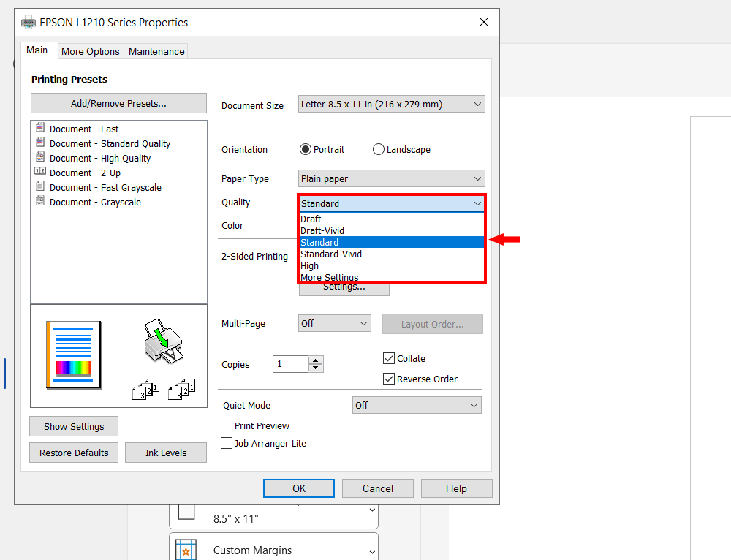Click the printer icon in the title bar
The height and width of the screenshot is (560, 731).
(29, 23)
